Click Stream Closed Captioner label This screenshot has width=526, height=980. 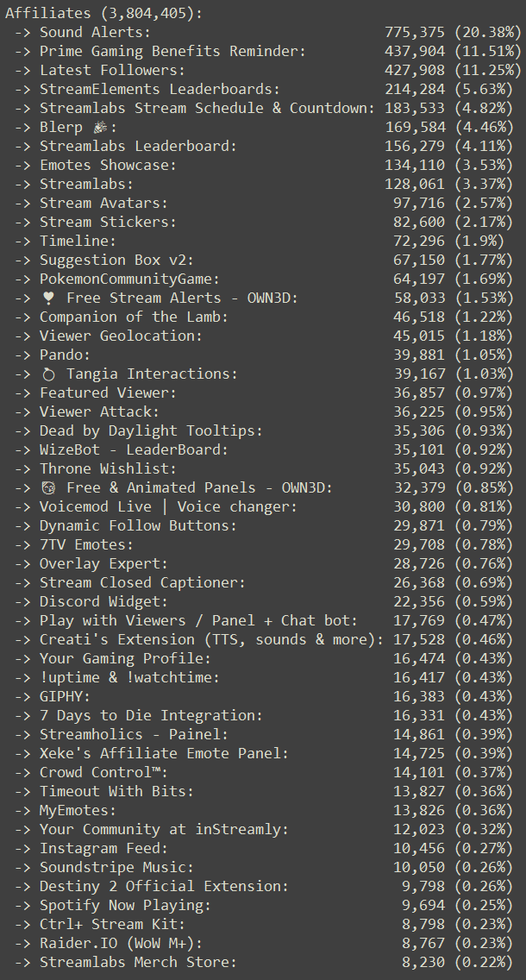pos(142,582)
